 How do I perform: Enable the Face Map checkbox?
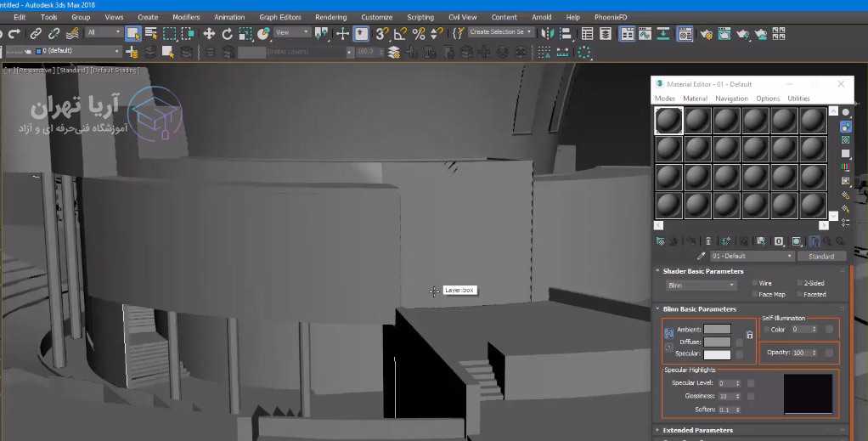(754, 294)
